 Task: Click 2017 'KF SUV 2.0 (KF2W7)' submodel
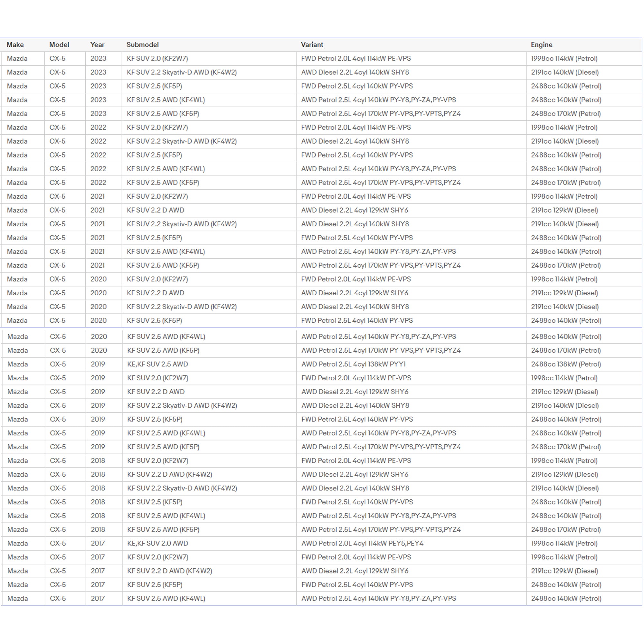[158, 557]
